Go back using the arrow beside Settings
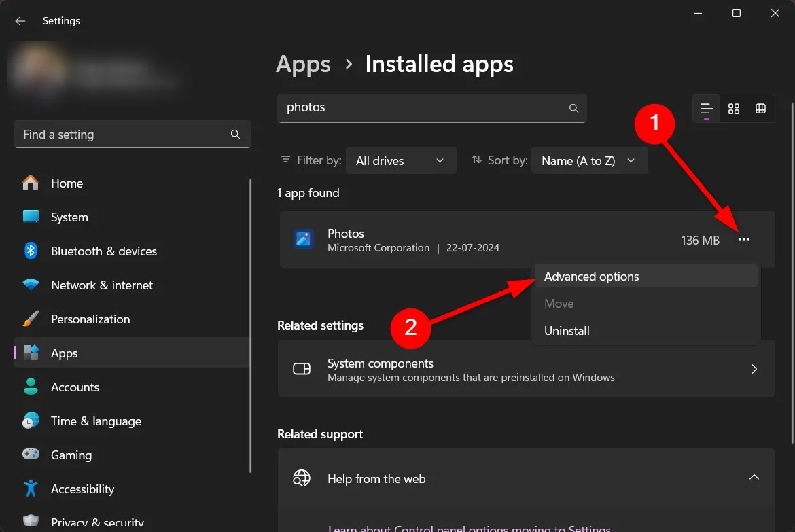 (x=20, y=21)
